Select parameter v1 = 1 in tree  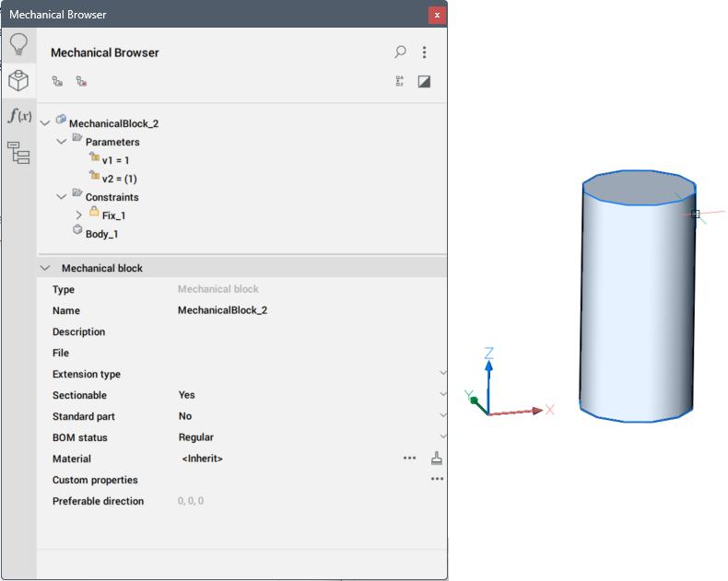[x=115, y=160]
